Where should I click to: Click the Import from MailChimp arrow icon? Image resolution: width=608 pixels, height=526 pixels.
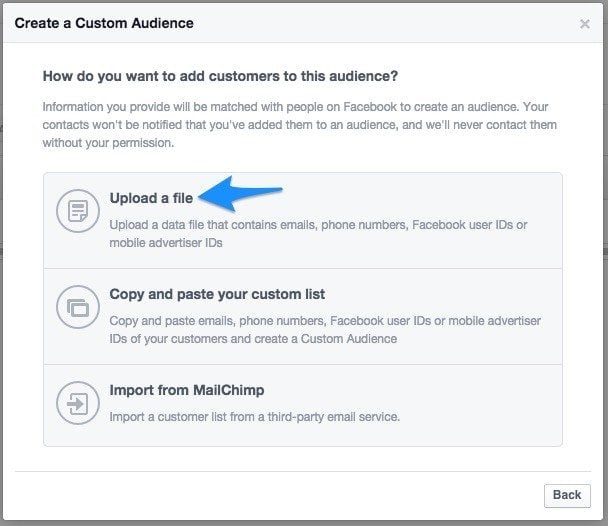[78, 403]
